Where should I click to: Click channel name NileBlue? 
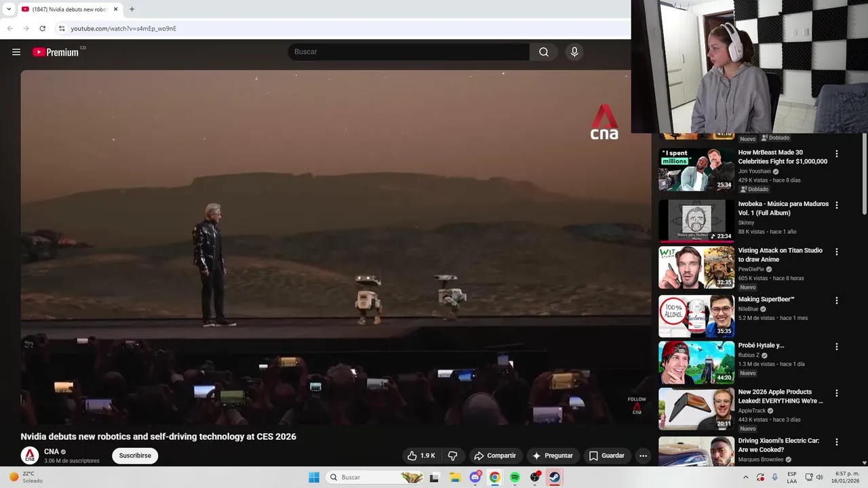tap(748, 309)
